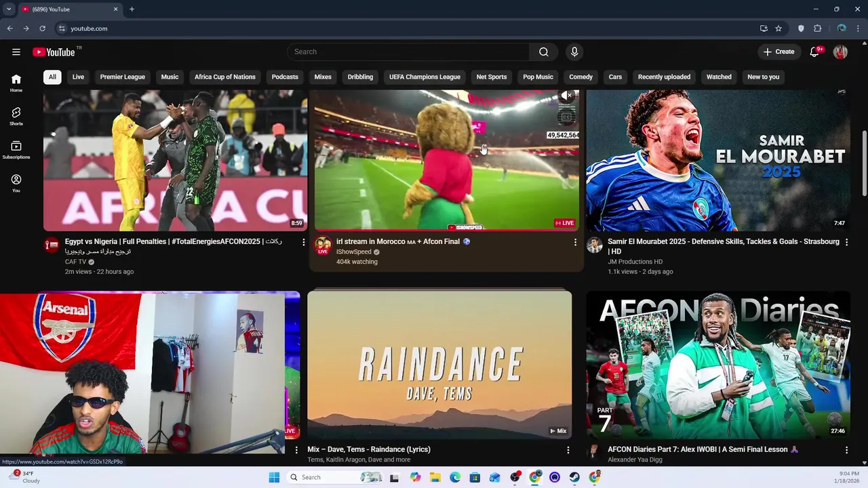This screenshot has height=488, width=868.
Task: Expand the Chrome tab search dropdown
Action: pyautogui.click(x=9, y=9)
